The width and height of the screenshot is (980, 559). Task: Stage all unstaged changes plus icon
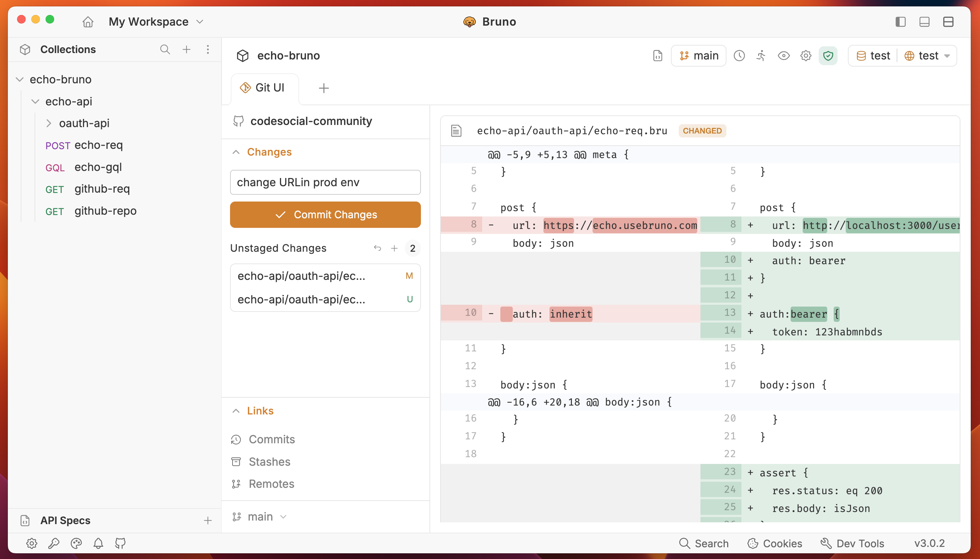pos(394,248)
